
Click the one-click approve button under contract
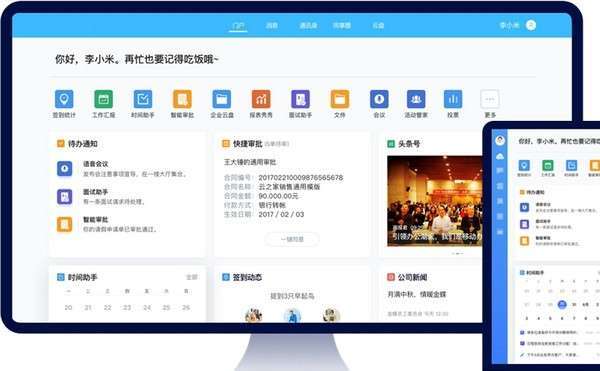coord(292,239)
